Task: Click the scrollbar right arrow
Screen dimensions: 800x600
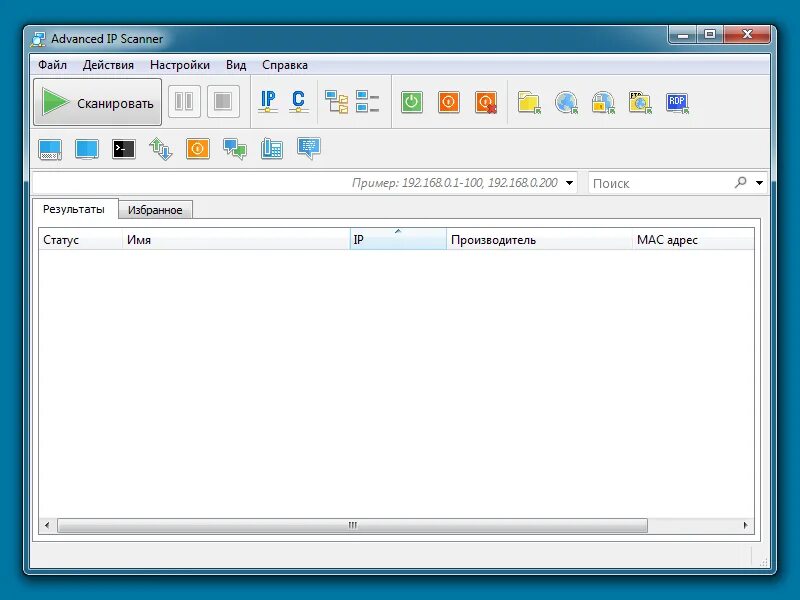Action: tap(745, 525)
